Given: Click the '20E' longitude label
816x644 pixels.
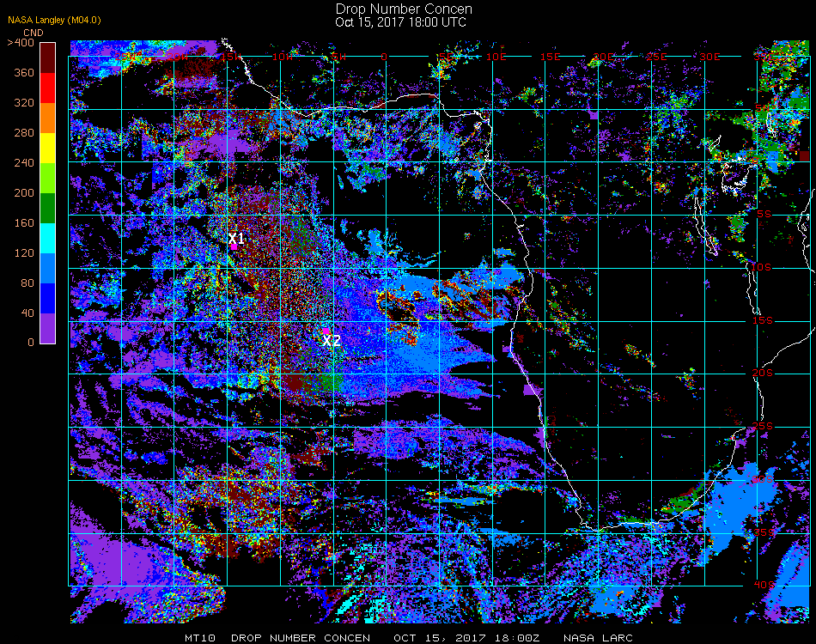Looking at the screenshot, I should [x=603, y=58].
